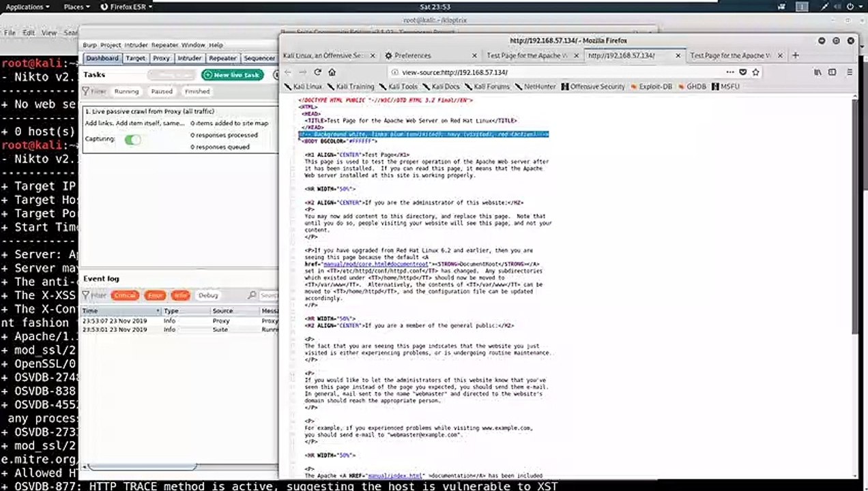Screen dimensions: 868x491
Task: Toggle the Debug event log filter
Action: point(208,295)
